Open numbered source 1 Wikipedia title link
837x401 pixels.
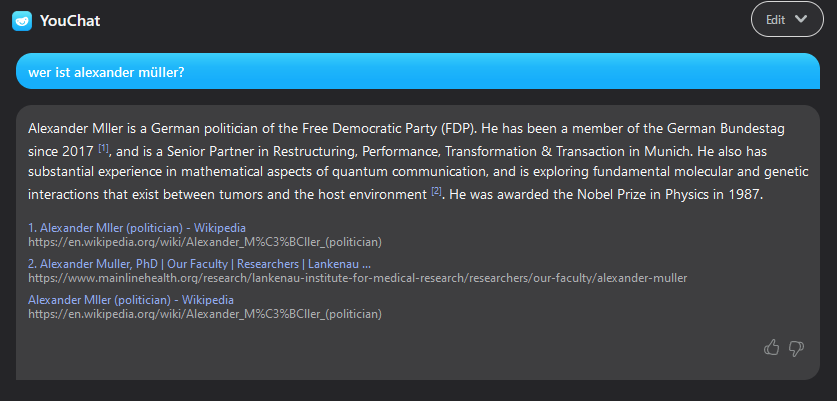[x=137, y=228]
